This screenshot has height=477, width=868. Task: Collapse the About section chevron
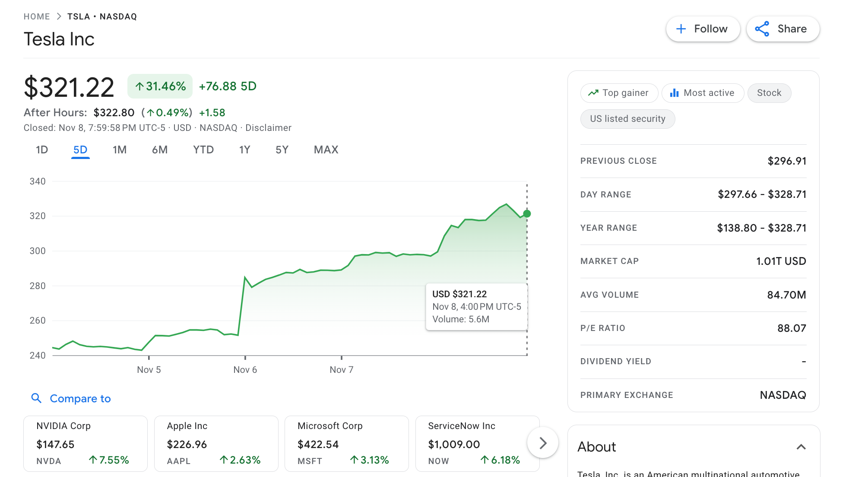tap(801, 447)
